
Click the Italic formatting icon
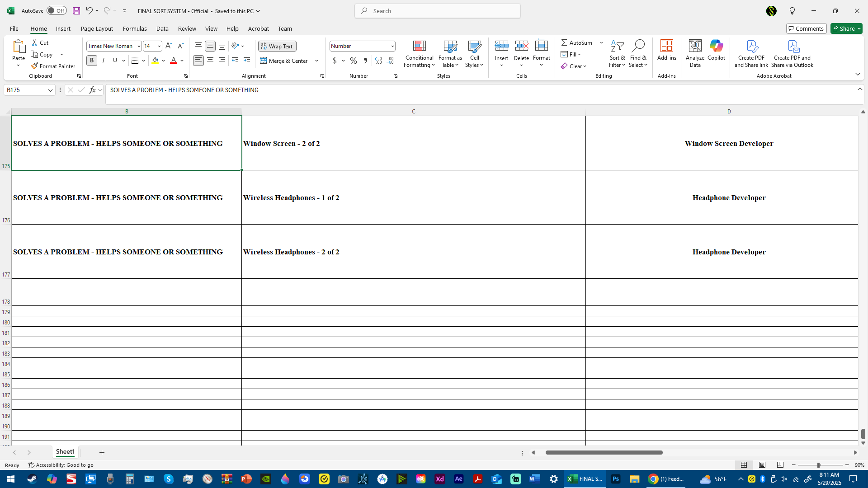pos(104,61)
